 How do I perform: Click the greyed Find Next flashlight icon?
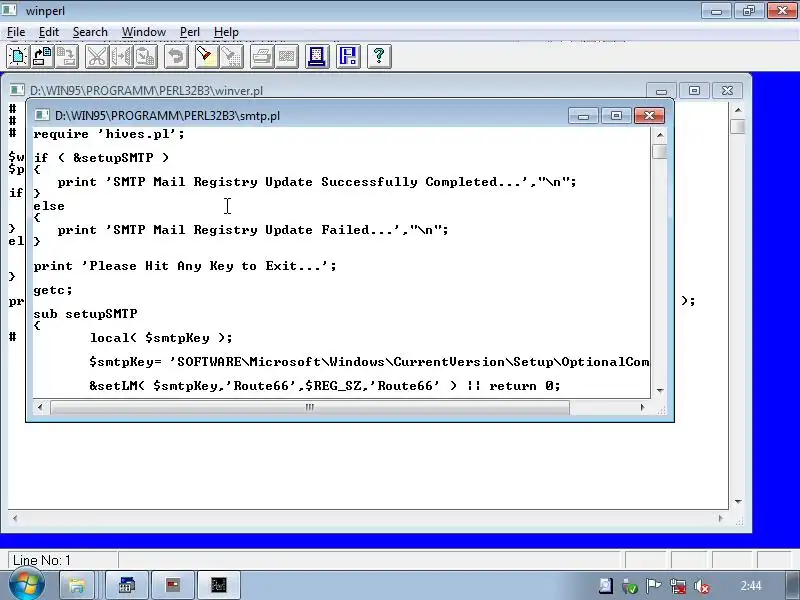[231, 56]
